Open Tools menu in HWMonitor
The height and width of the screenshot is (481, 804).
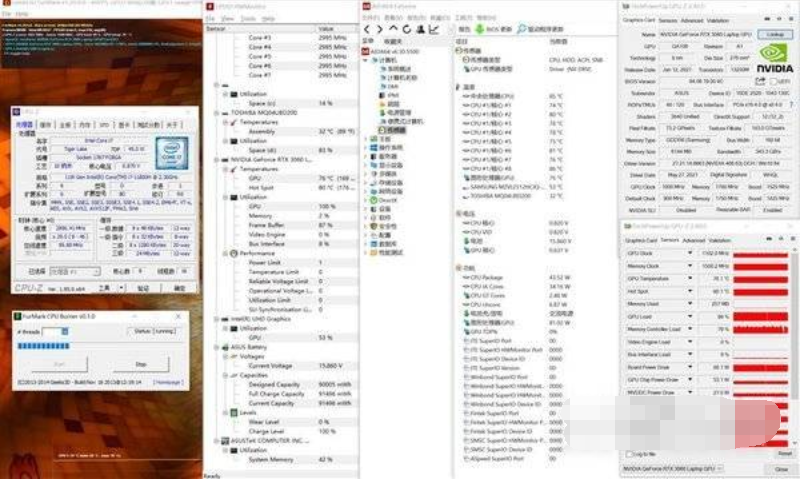(x=248, y=18)
